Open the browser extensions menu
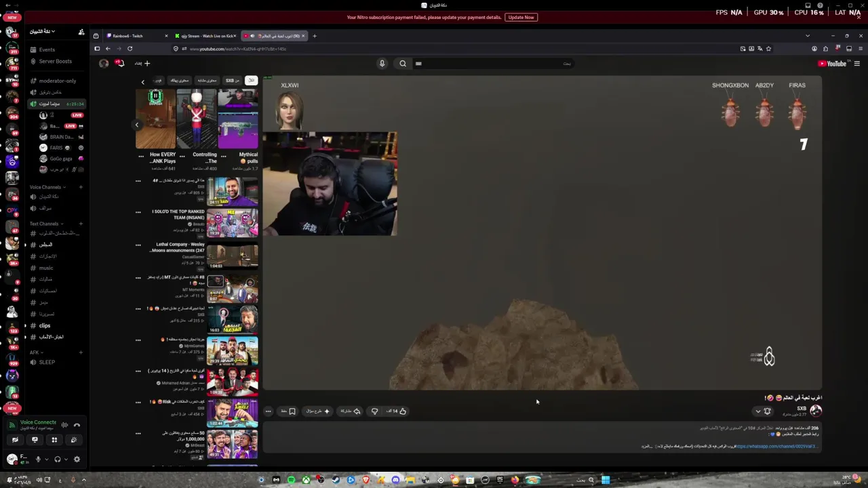Viewport: 868px width, 488px height. [825, 49]
